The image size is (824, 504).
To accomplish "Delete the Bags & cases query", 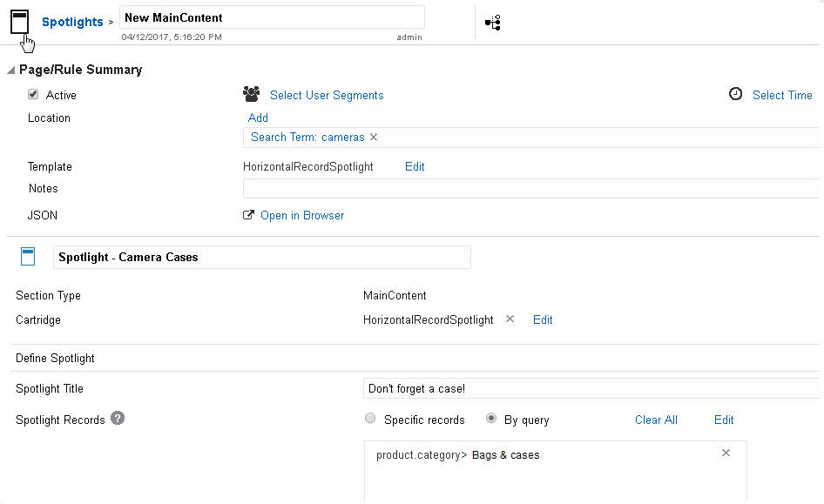I will (x=726, y=453).
